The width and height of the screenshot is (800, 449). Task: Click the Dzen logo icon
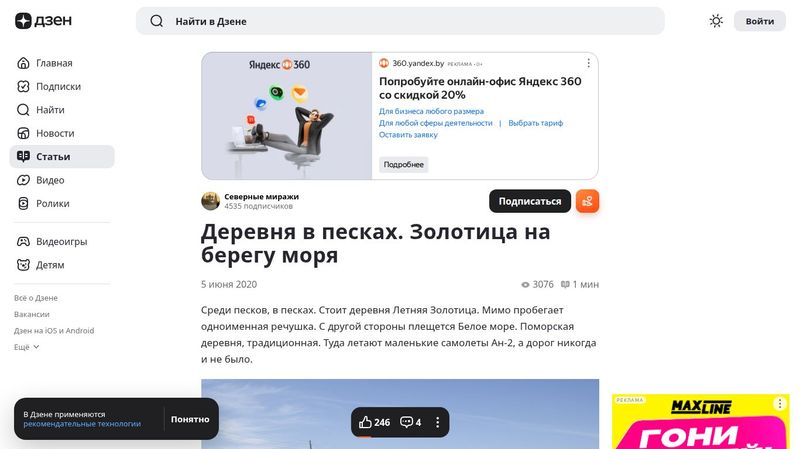pos(24,21)
